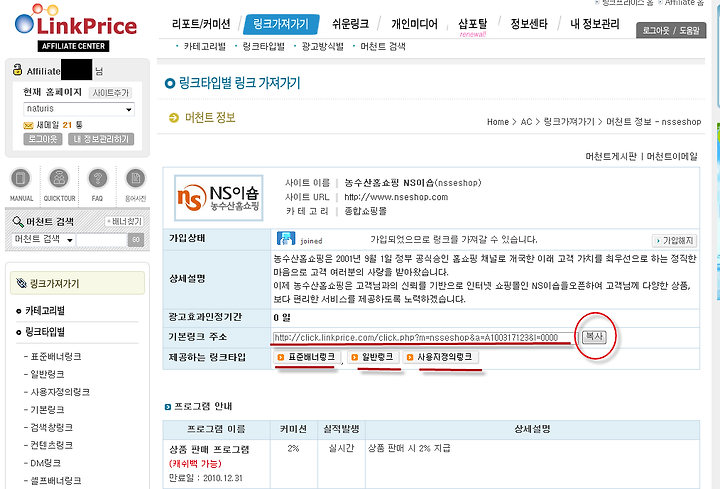Select the 카테고리별 submenu item
Screen dimensions: 720x489
(x=204, y=46)
